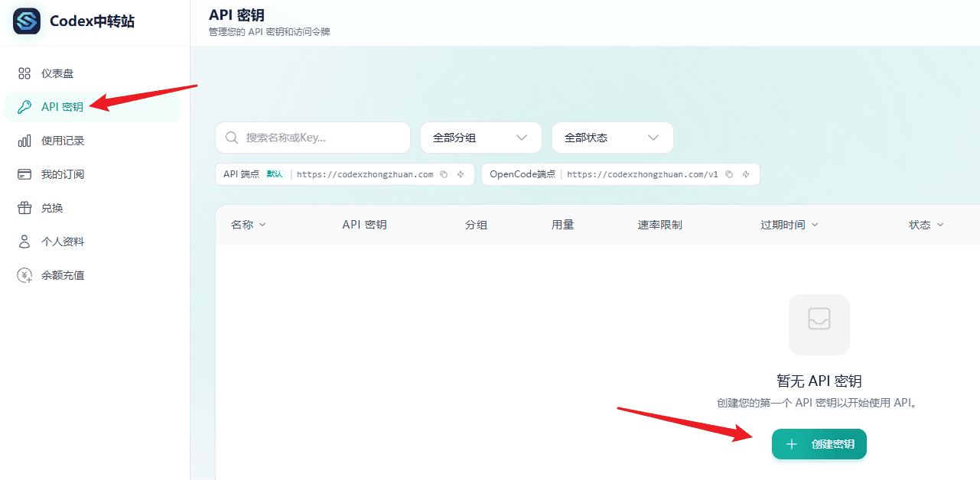Copy the API 端点 URL via copy icon
Image resolution: width=980 pixels, height=480 pixels.
pos(444,174)
